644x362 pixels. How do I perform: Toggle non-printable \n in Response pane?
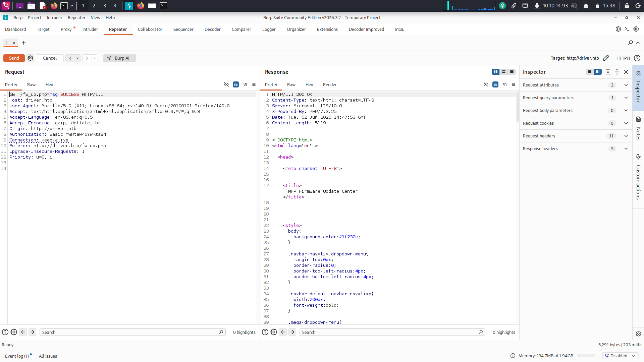(505, 84)
